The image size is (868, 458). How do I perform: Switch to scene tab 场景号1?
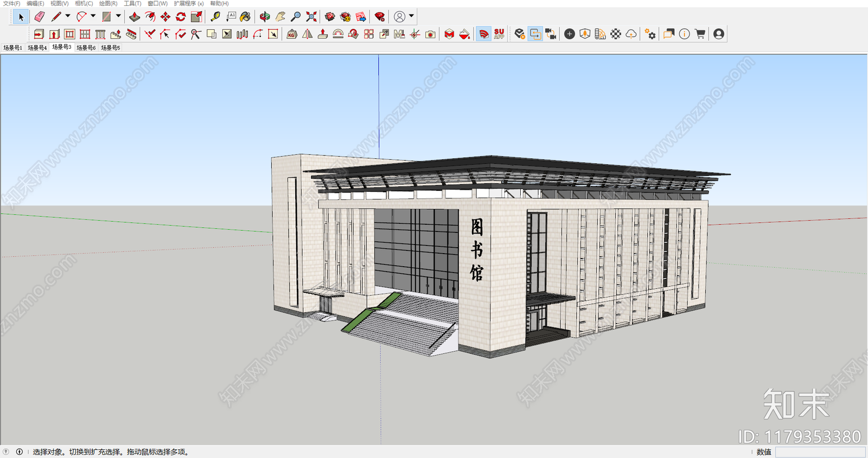(12, 48)
